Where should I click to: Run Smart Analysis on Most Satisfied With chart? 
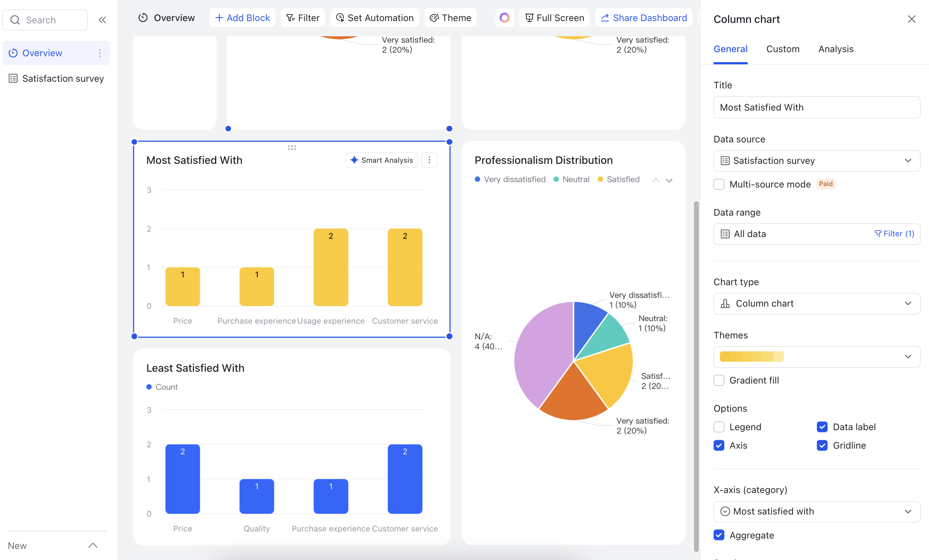tap(381, 160)
